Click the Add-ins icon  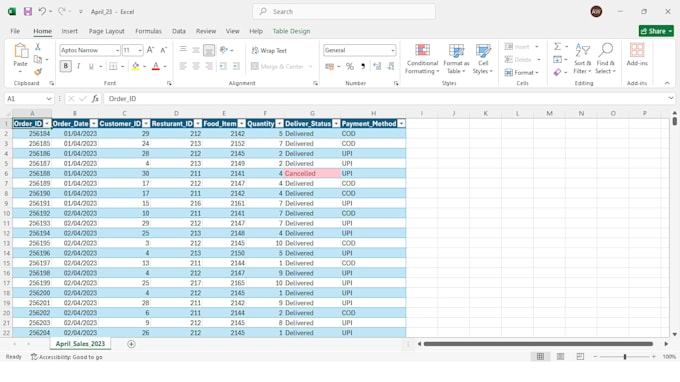[637, 55]
